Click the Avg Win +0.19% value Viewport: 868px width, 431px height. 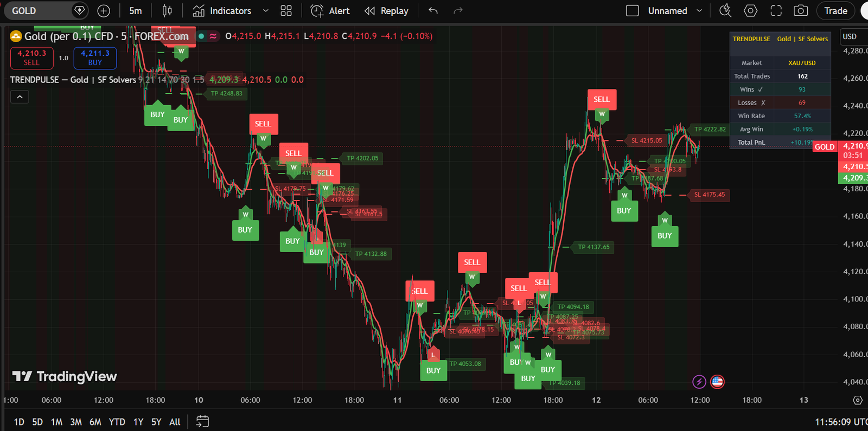802,129
